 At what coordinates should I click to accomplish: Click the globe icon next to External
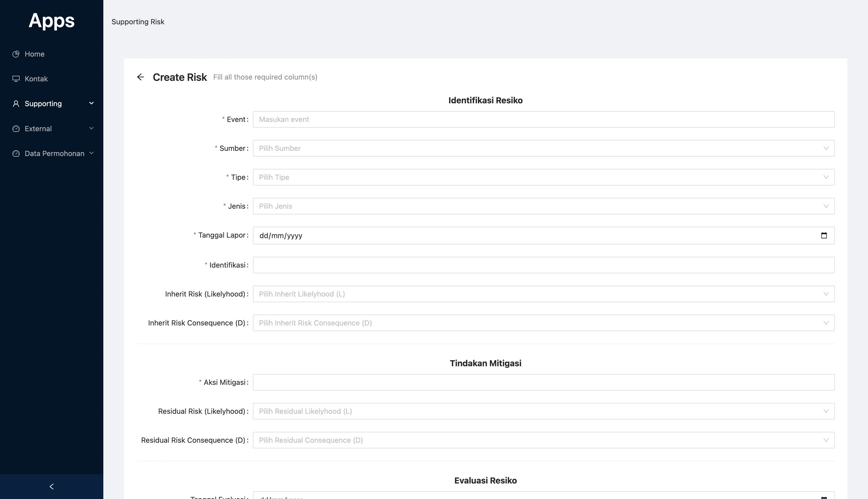16,129
